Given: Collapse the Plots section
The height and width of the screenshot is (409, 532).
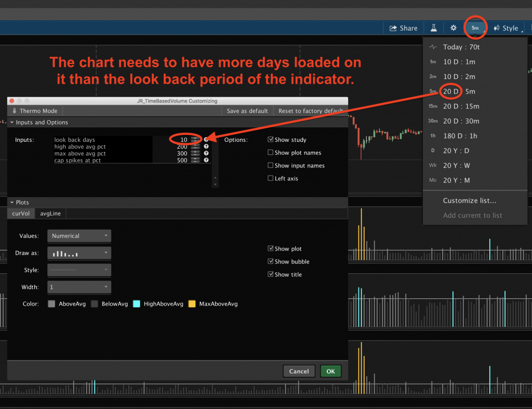Looking at the screenshot, I should coord(12,202).
